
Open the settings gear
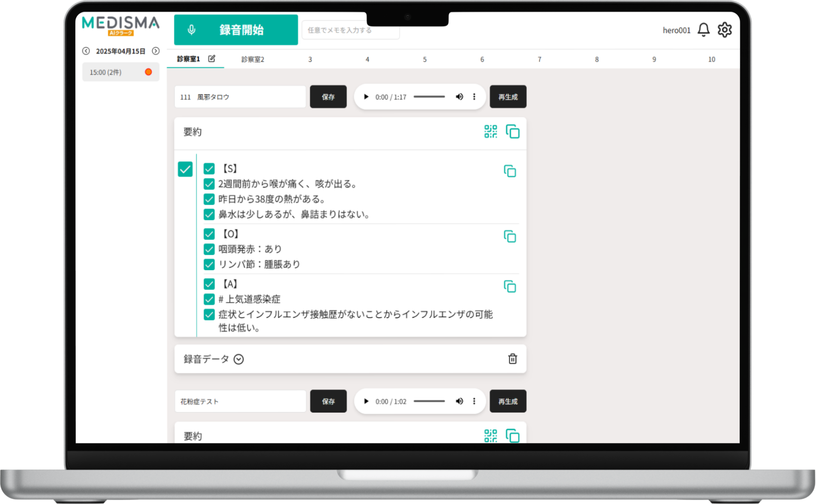(725, 29)
